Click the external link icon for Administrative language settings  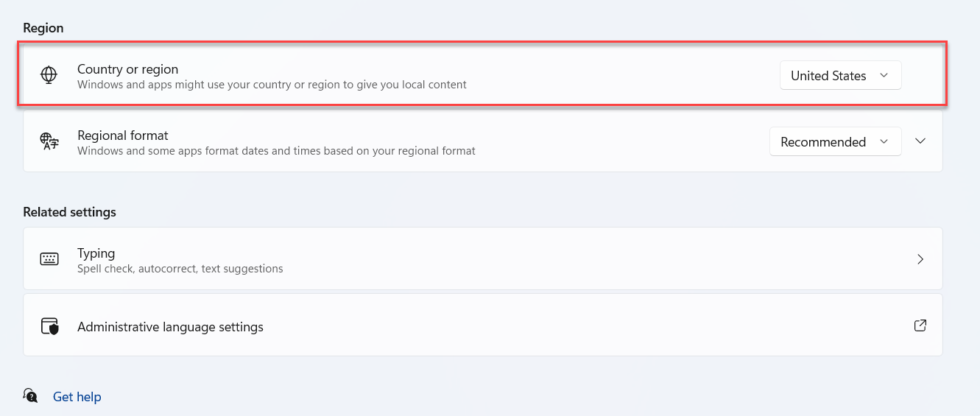click(920, 325)
